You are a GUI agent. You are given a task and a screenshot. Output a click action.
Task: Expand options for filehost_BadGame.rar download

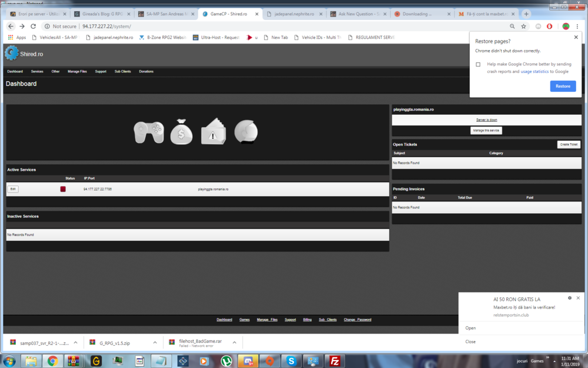point(235,343)
